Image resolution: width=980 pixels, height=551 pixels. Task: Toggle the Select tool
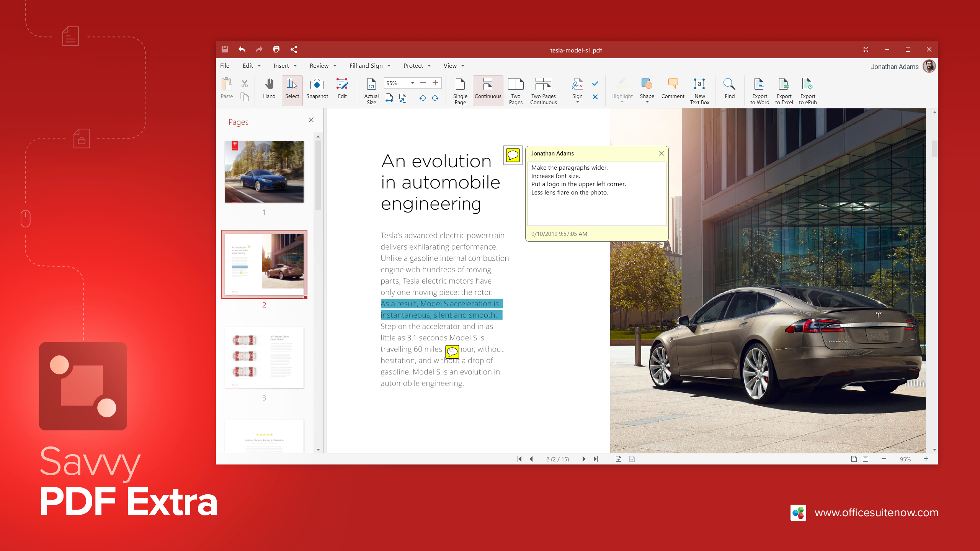click(x=292, y=90)
